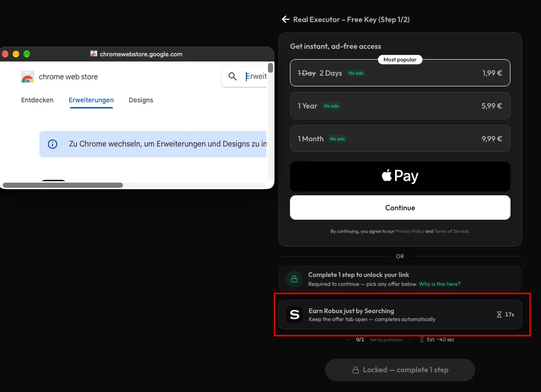The height and width of the screenshot is (392, 541).
Task: Click the magnifier search icon in Chrome Web Store
Action: [233, 76]
